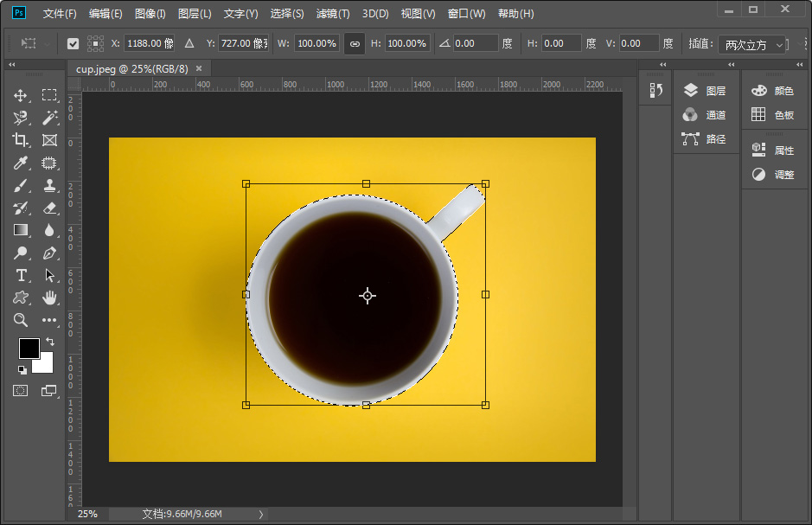
Task: Select the Path Selection arrow tool
Action: pyautogui.click(x=49, y=275)
